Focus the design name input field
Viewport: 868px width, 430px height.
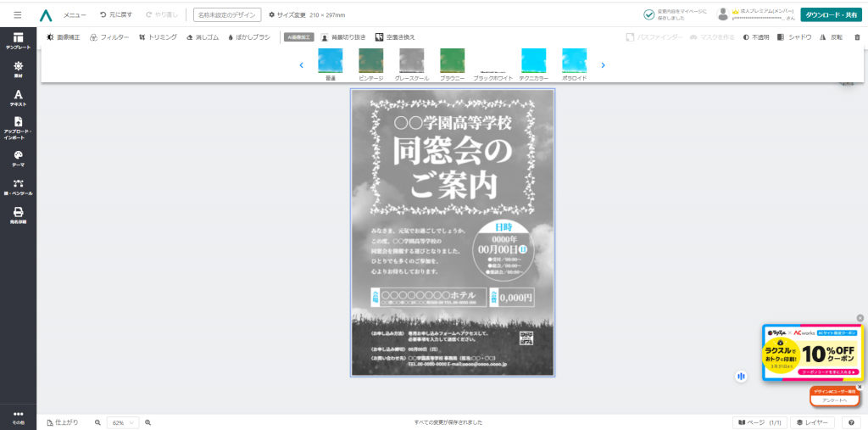coord(227,15)
